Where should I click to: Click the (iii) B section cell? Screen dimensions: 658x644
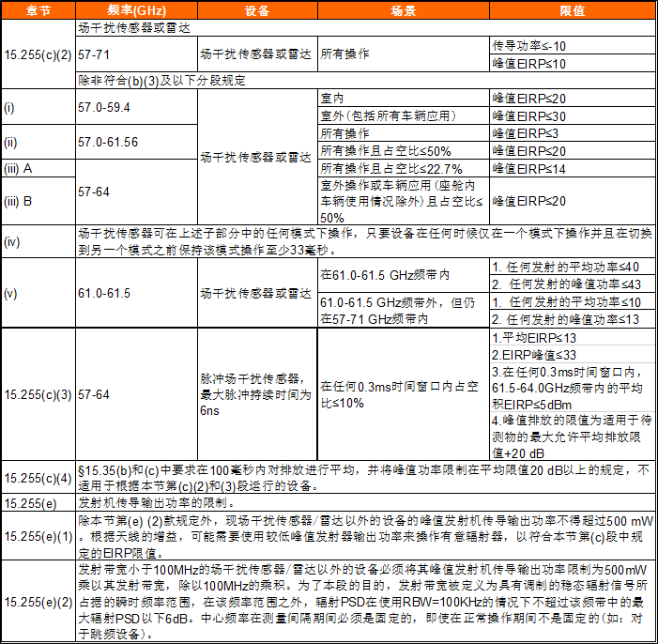point(38,201)
